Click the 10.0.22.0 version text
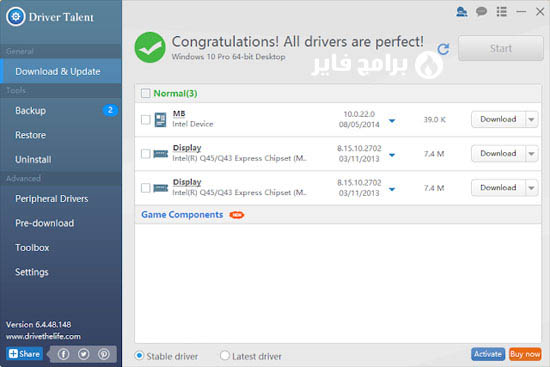 [359, 114]
